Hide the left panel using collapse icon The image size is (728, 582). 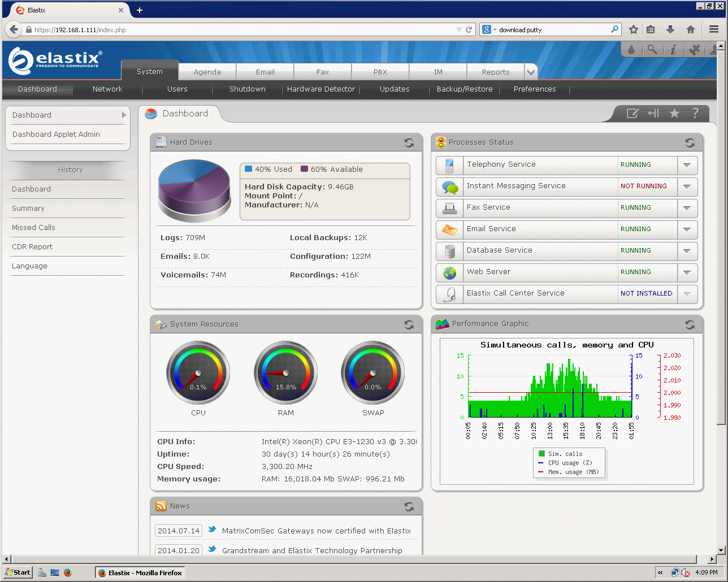click(x=653, y=114)
